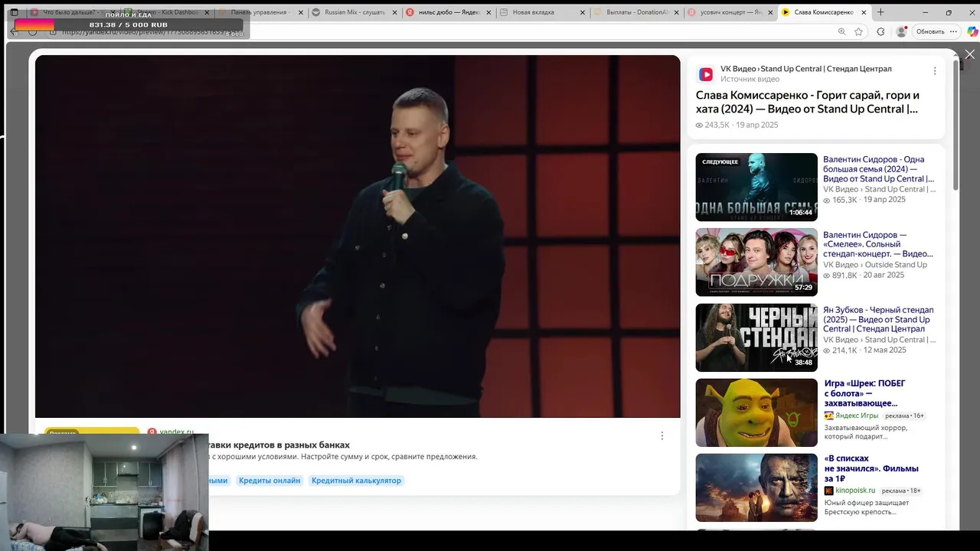This screenshot has width=980, height=551.
Task: Click the Юный офицер защищает Брестскую крепость description
Action: [867, 507]
